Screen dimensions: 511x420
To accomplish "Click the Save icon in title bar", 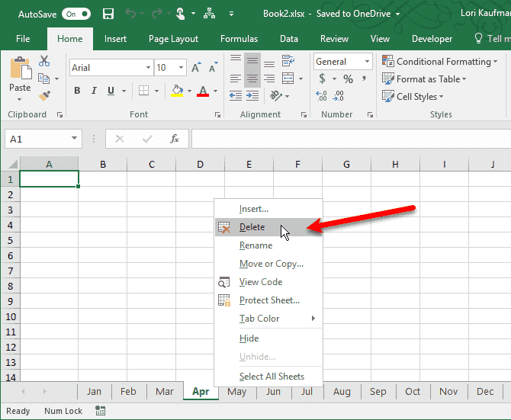I will pos(108,14).
